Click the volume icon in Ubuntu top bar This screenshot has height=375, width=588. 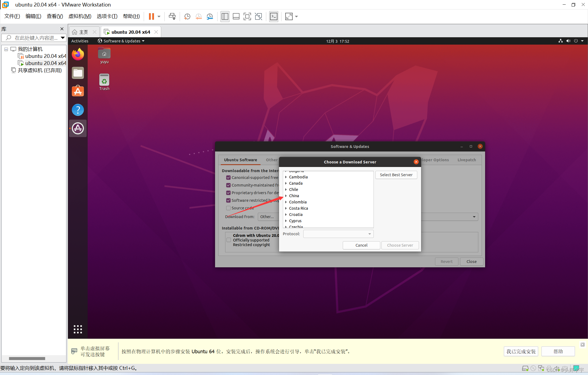(568, 41)
